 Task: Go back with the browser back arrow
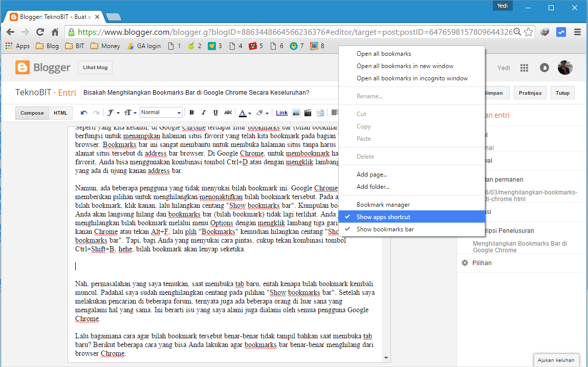[11, 32]
